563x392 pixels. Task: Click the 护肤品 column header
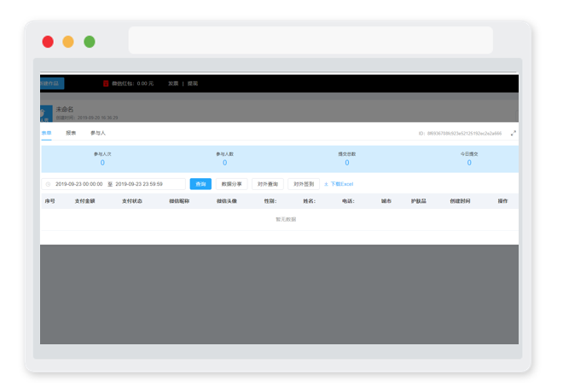click(419, 201)
